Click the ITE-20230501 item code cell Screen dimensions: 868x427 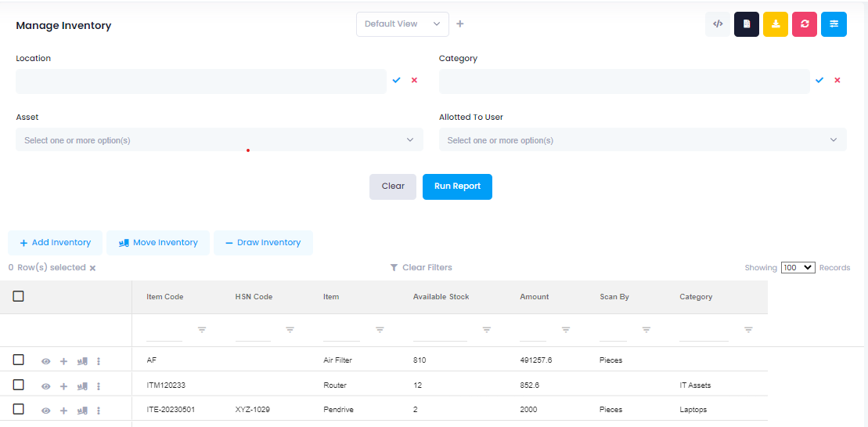[171, 410]
